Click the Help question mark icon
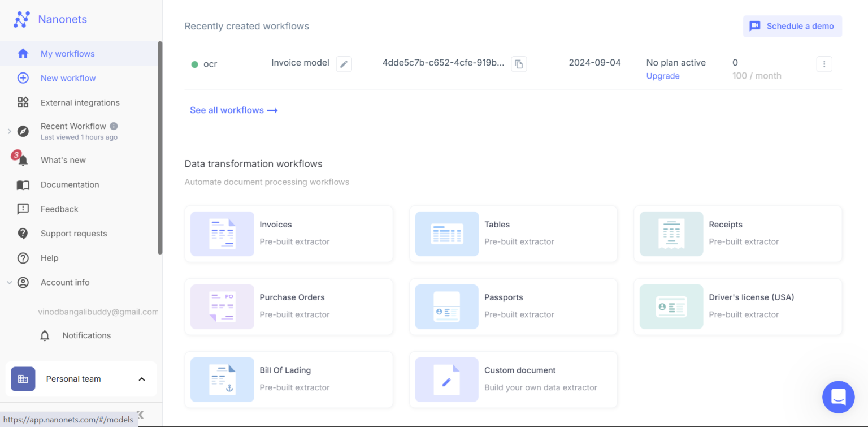 pyautogui.click(x=23, y=258)
